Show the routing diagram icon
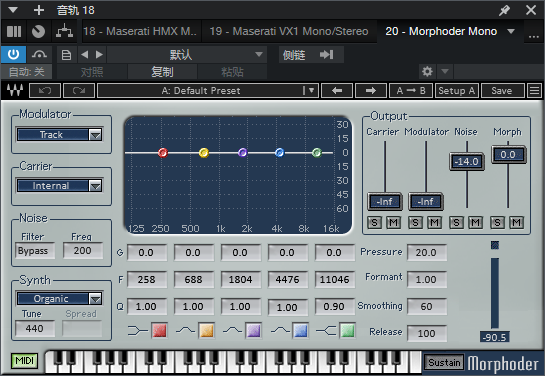 (x=64, y=31)
